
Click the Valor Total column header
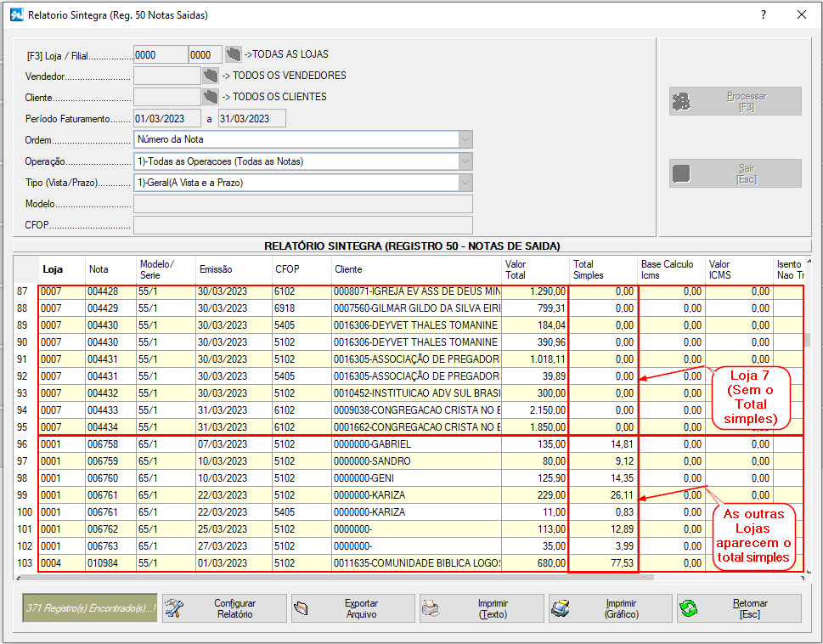[535, 270]
